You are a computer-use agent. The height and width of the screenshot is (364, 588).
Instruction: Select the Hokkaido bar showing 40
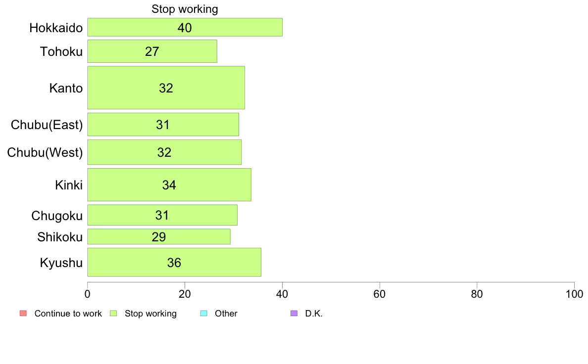[x=185, y=27]
